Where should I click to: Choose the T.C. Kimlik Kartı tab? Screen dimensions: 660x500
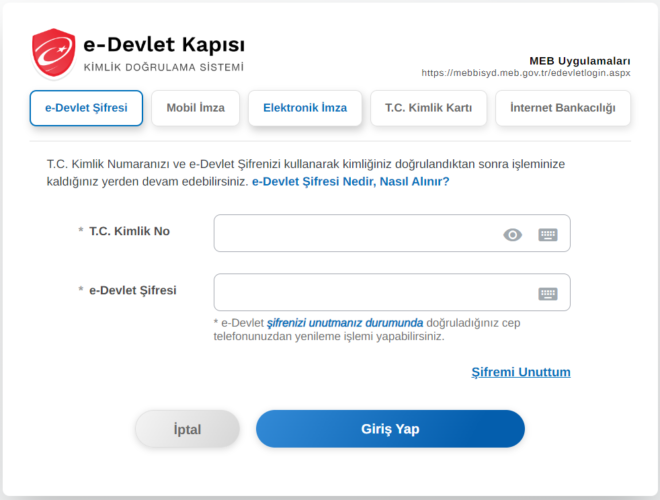coord(428,108)
